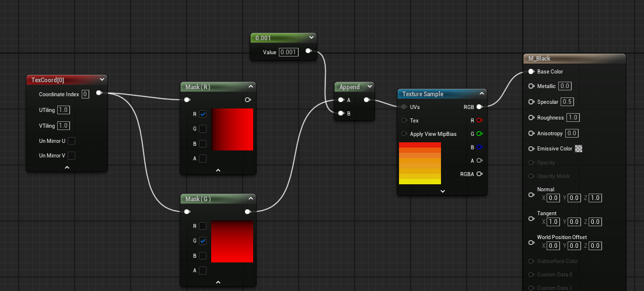Click the Texture Sample UVs input pin
This screenshot has width=644, height=291.
[x=404, y=107]
